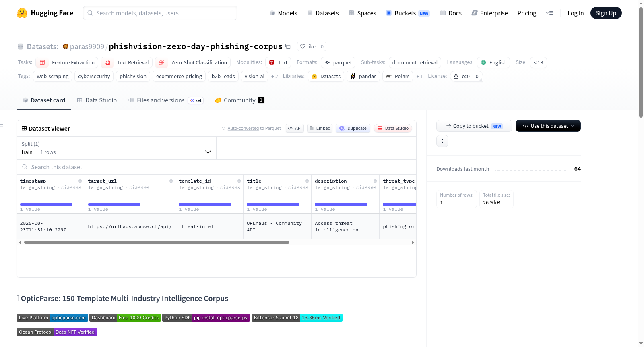
Task: Filter by Feature Extraction task
Action: [67, 62]
